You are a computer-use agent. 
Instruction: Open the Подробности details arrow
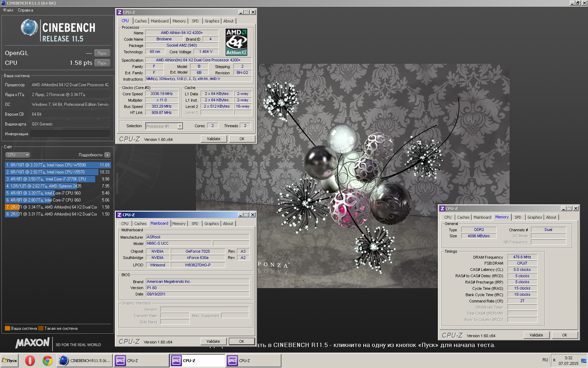[x=107, y=155]
